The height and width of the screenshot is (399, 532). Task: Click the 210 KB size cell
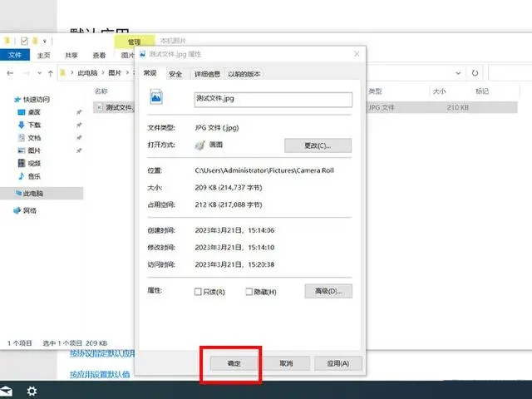457,107
